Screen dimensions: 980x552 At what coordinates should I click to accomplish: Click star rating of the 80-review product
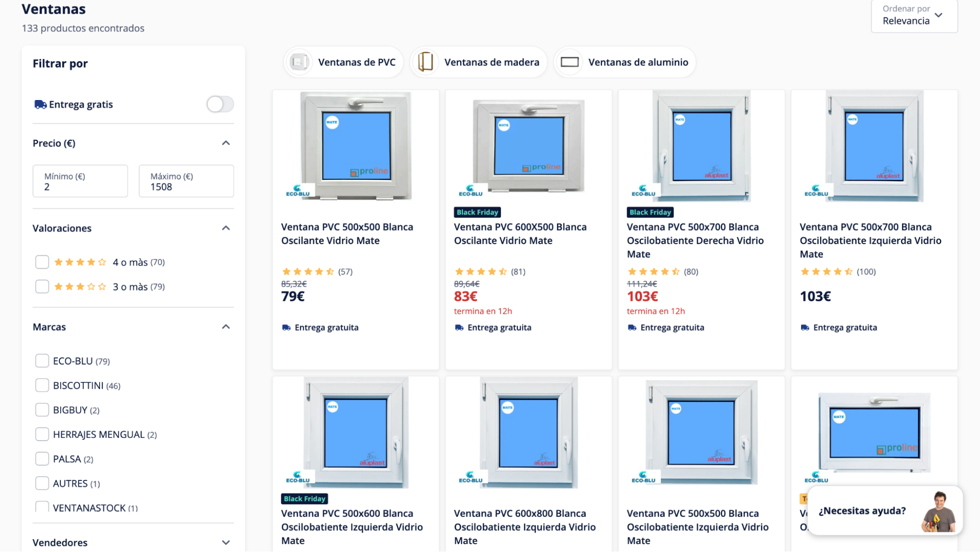click(653, 272)
